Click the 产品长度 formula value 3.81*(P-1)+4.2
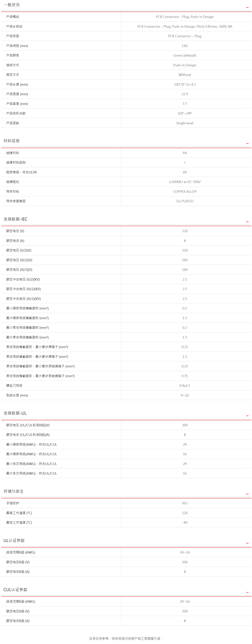 coord(185,85)
